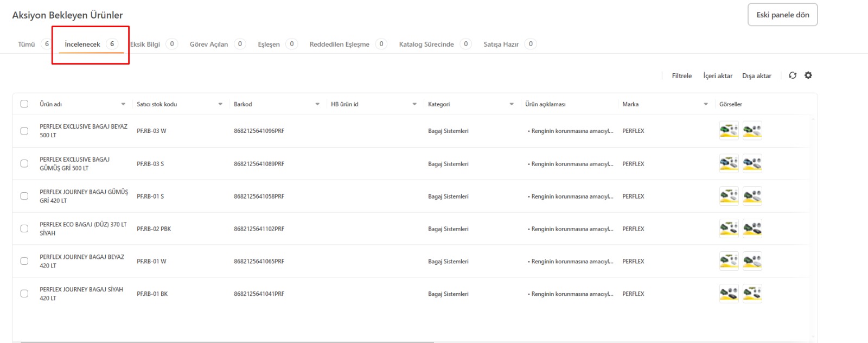The width and height of the screenshot is (868, 343).
Task: Switch to the Eksik Bilgi tab
Action: click(145, 45)
